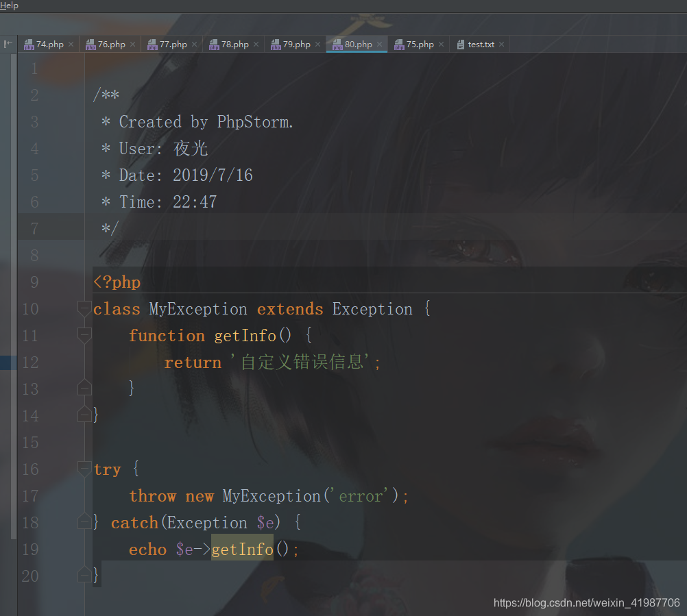Close the 75.php tab
Screen dimensions: 687x616
point(442,45)
